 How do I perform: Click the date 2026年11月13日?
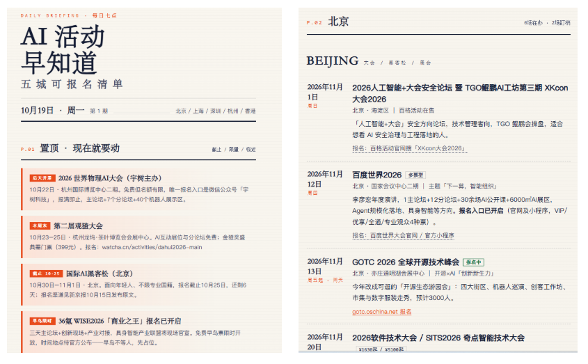pyautogui.click(x=325, y=266)
